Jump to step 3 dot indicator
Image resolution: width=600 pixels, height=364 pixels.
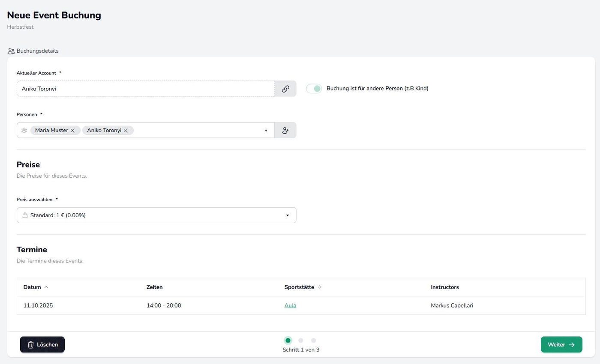pos(314,340)
